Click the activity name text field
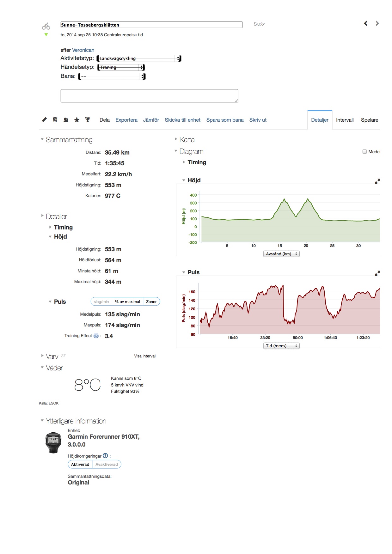Screen dimensions: 392x554 click(x=151, y=25)
